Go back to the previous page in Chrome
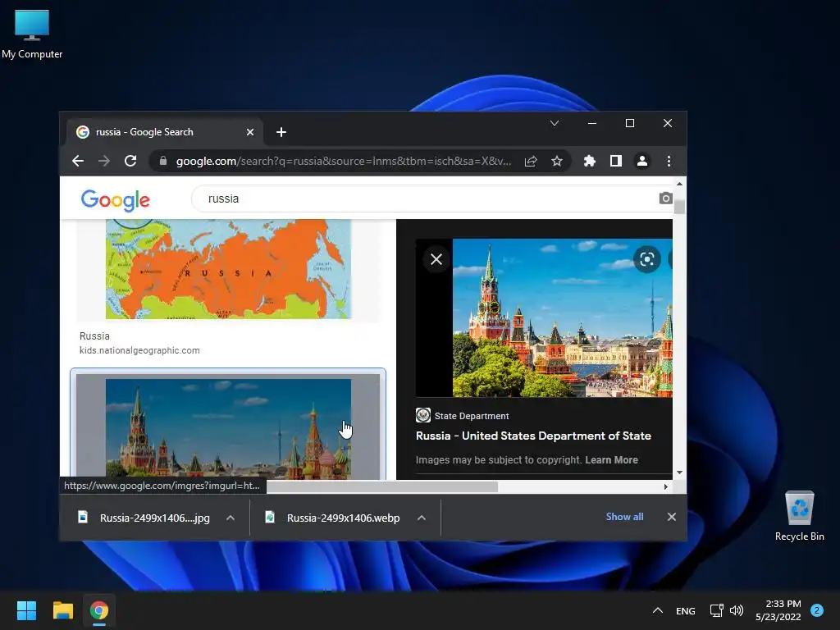Screen dimensions: 840x630 click(x=78, y=161)
